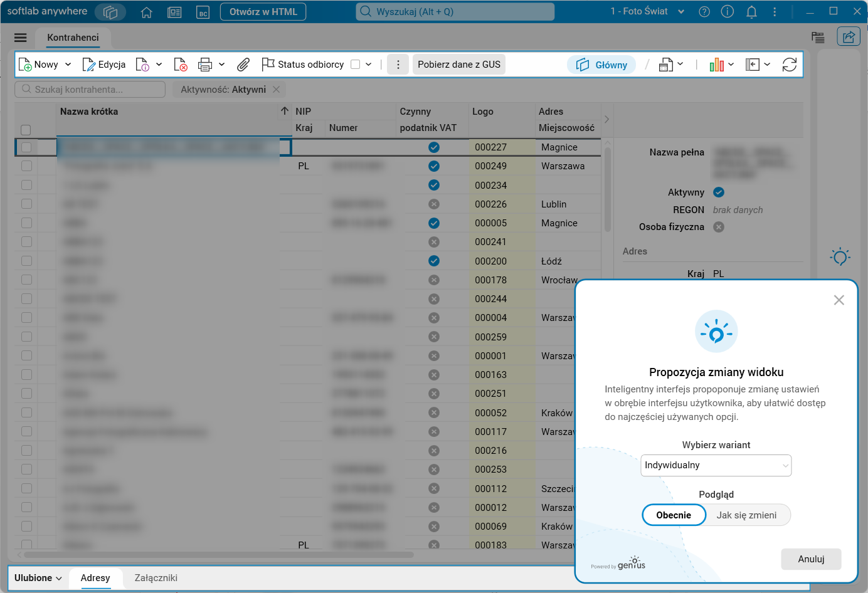
Task: Open the Załączniki tab
Action: [156, 578]
